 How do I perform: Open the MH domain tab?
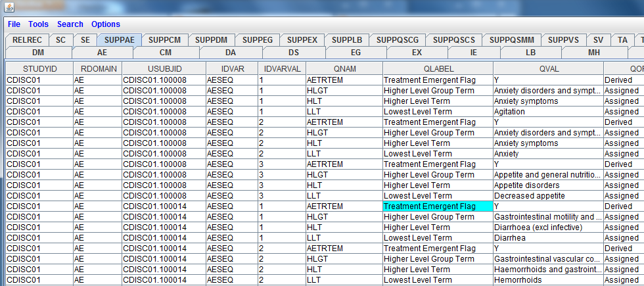pos(594,53)
